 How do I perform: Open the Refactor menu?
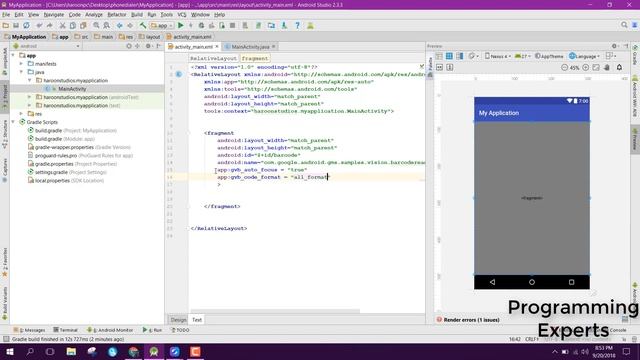117,15
